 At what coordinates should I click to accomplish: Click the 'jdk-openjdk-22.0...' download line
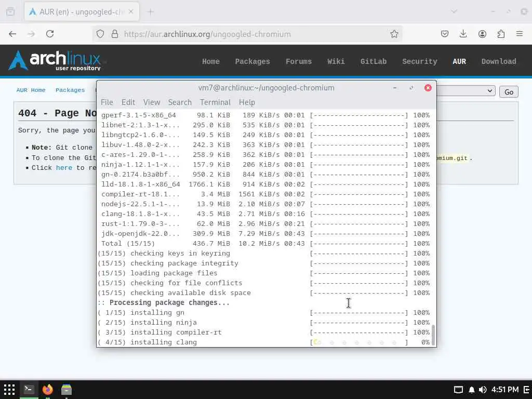265,234
